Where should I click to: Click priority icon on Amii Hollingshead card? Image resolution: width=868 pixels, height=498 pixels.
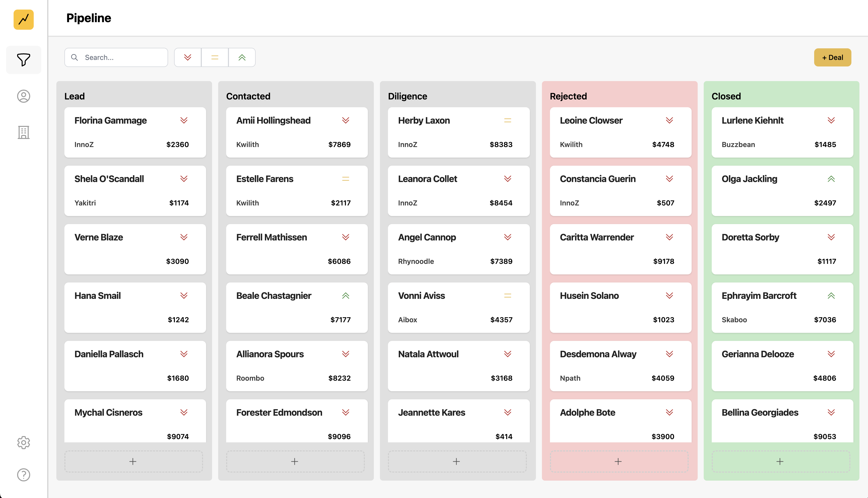(345, 120)
